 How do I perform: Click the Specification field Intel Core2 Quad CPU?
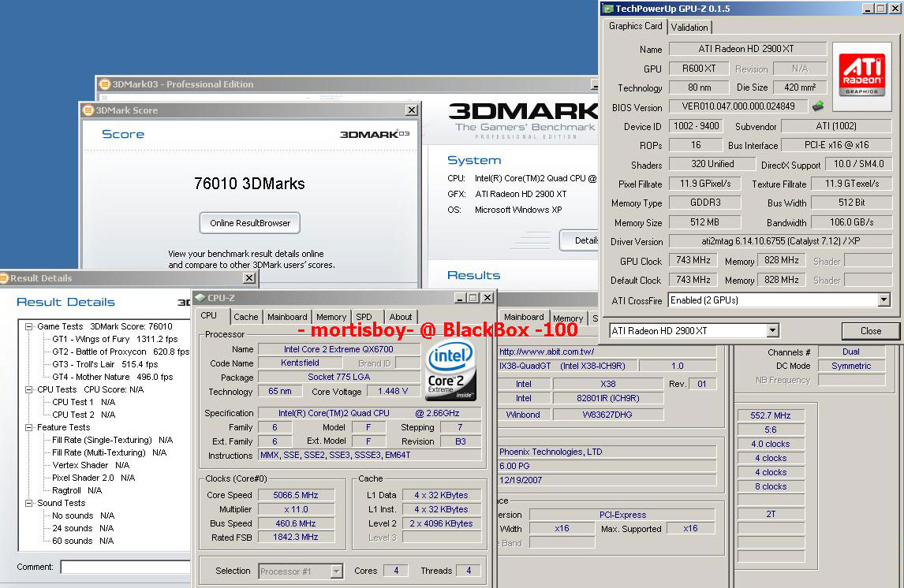tap(369, 414)
